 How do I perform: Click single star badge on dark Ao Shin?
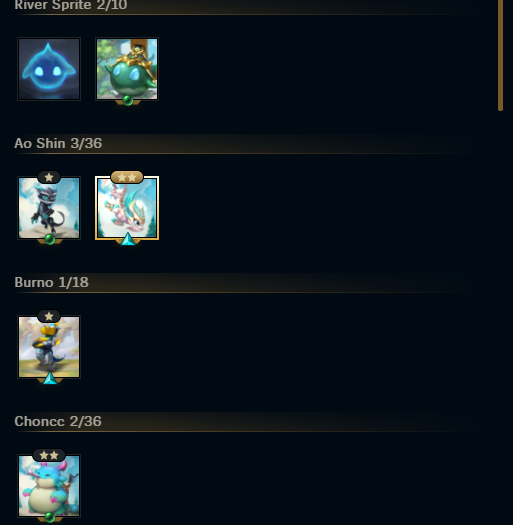coord(49,177)
